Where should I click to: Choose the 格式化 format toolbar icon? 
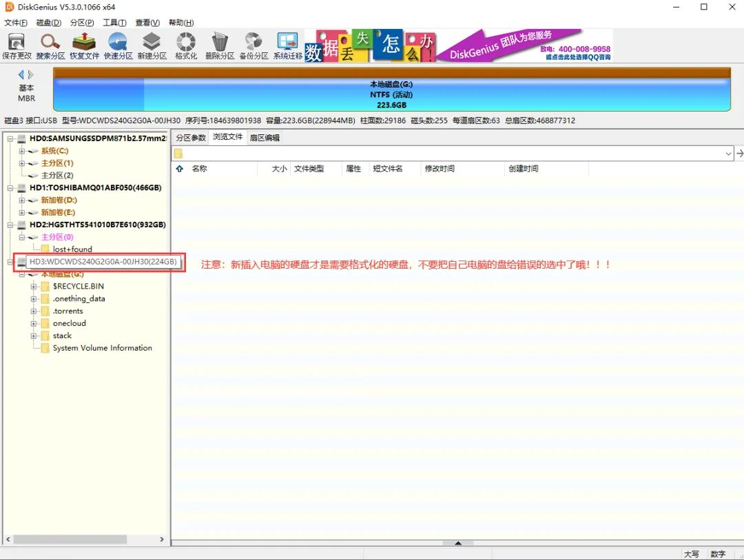coord(186,45)
